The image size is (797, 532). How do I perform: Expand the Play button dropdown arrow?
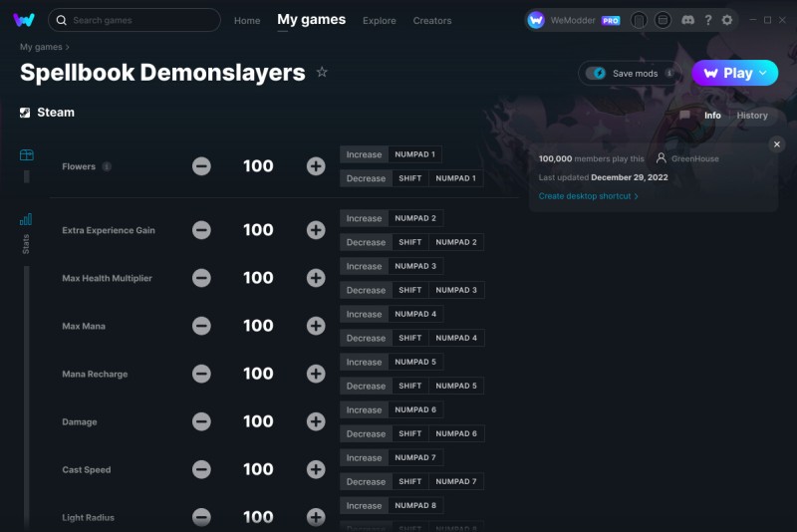tap(763, 73)
